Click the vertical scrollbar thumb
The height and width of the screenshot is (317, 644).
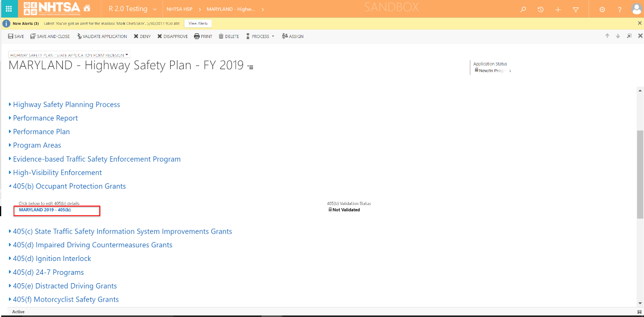640,174
